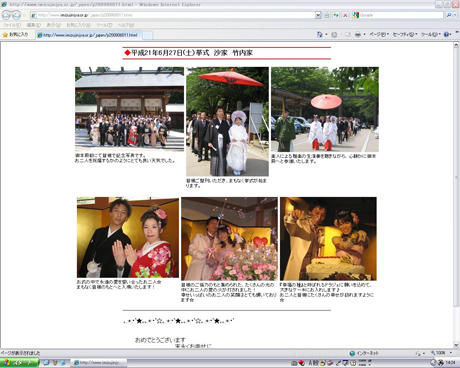Open the お気に入り menu in menu bar
The width and height of the screenshot is (460, 368).
(x=78, y=25)
